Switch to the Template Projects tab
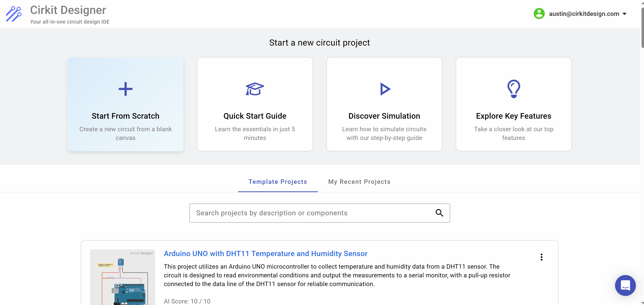Image resolution: width=644 pixels, height=305 pixels. pyautogui.click(x=278, y=182)
